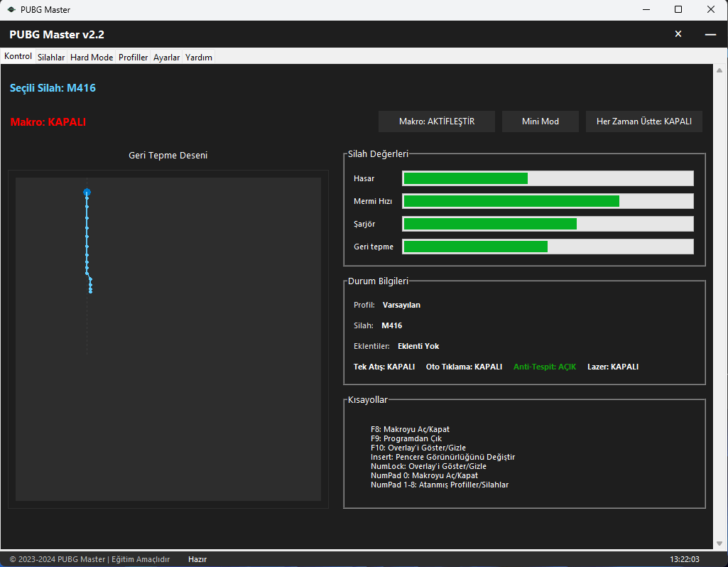Click the Mermi Hızı progress bar
This screenshot has height=567, width=728.
(548, 201)
